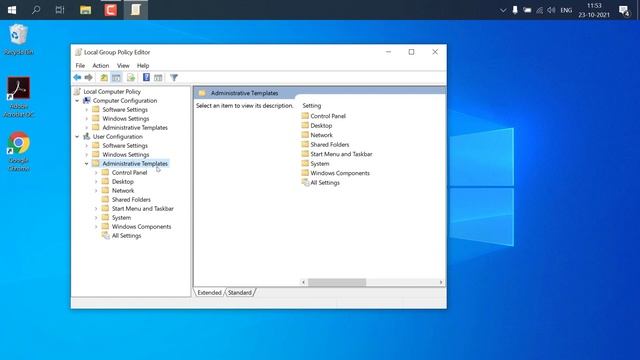Select the Google Chrome desktop shortcut
Screen dimensions: 640x360
pyautogui.click(x=18, y=151)
